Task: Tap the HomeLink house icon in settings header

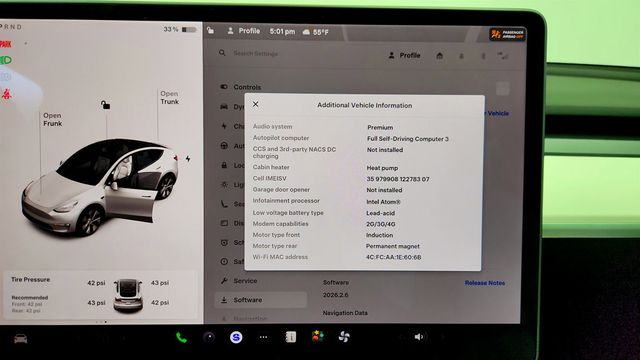Action: pos(439,56)
